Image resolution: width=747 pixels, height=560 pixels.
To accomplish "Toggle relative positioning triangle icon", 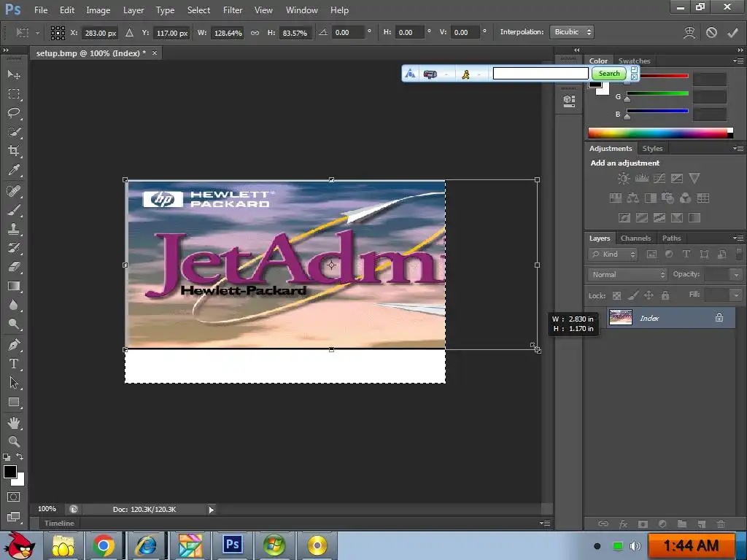I will pyautogui.click(x=129, y=33).
